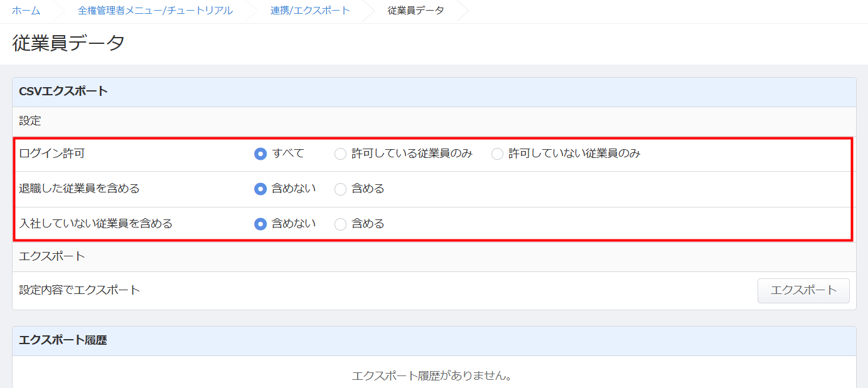Click the 退職した従業員を含める row label

79,189
